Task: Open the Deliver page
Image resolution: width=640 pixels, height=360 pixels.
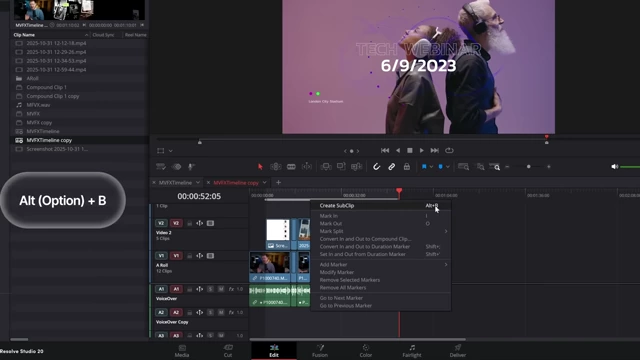Action: click(x=458, y=351)
